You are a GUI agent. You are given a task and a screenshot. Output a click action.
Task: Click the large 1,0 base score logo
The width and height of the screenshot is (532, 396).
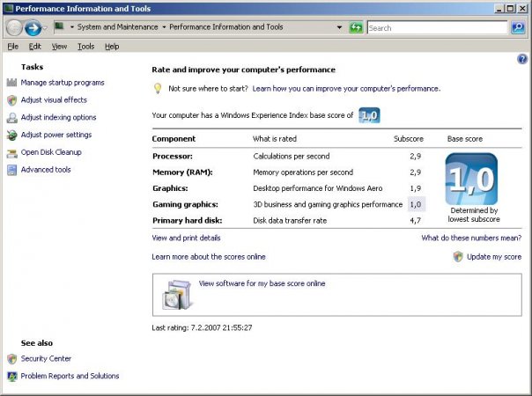(x=471, y=179)
